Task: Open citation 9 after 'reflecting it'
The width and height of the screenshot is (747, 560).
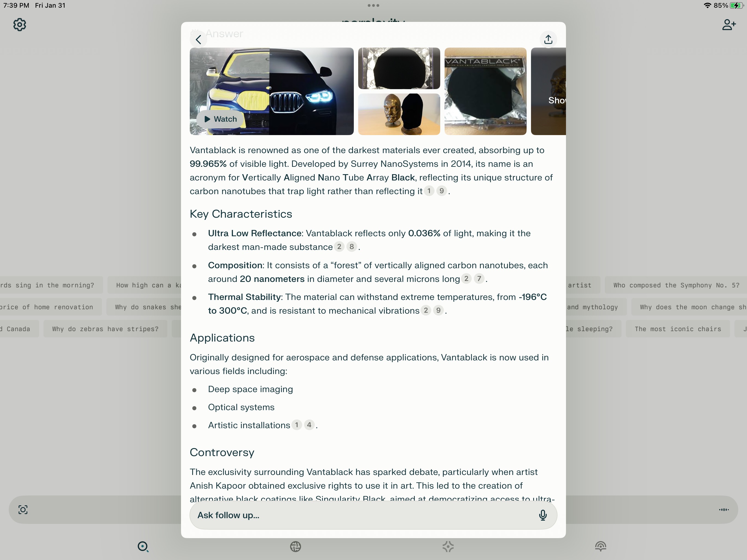Action: pyautogui.click(x=441, y=191)
